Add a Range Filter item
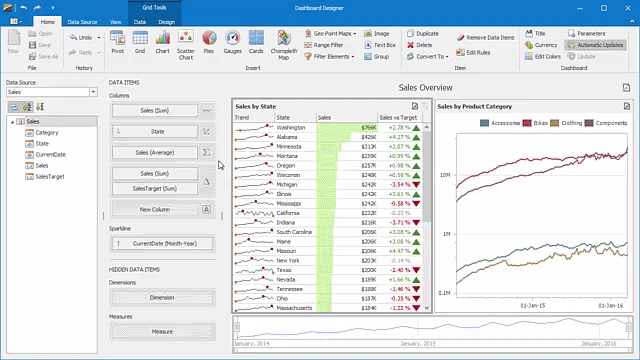 (324, 45)
